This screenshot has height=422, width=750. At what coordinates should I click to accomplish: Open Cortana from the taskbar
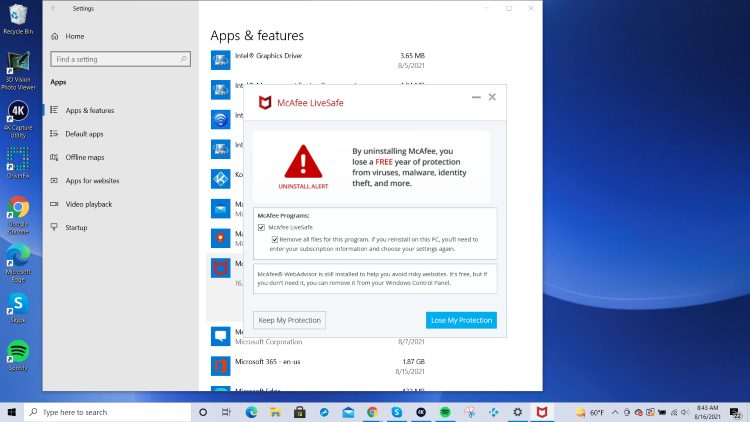203,412
